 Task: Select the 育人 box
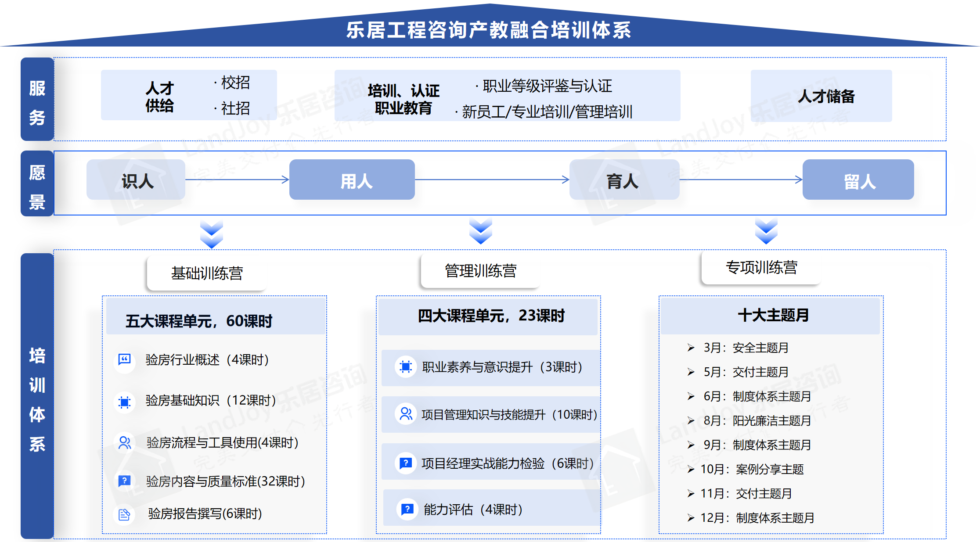[x=624, y=179]
